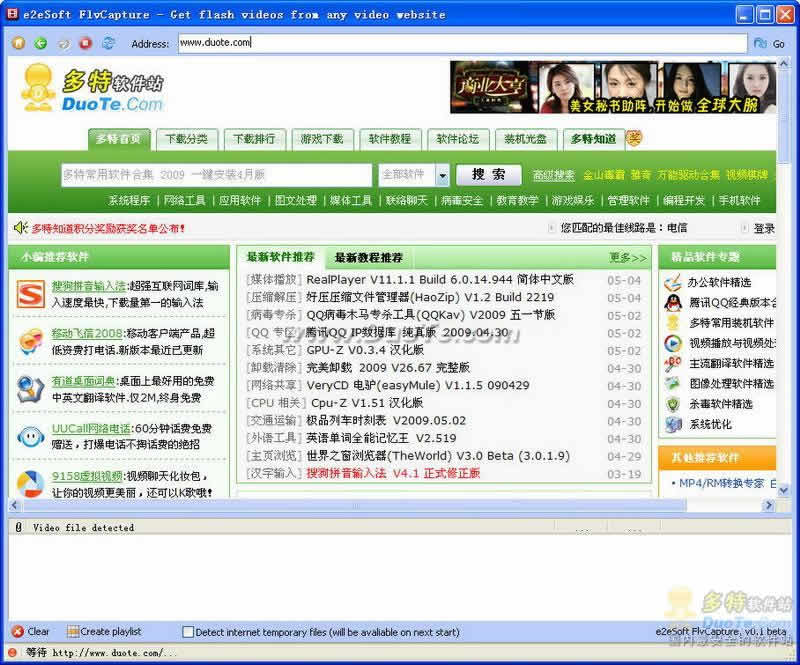Open the 软件论坛 tab
This screenshot has width=800, height=665.
pos(458,139)
